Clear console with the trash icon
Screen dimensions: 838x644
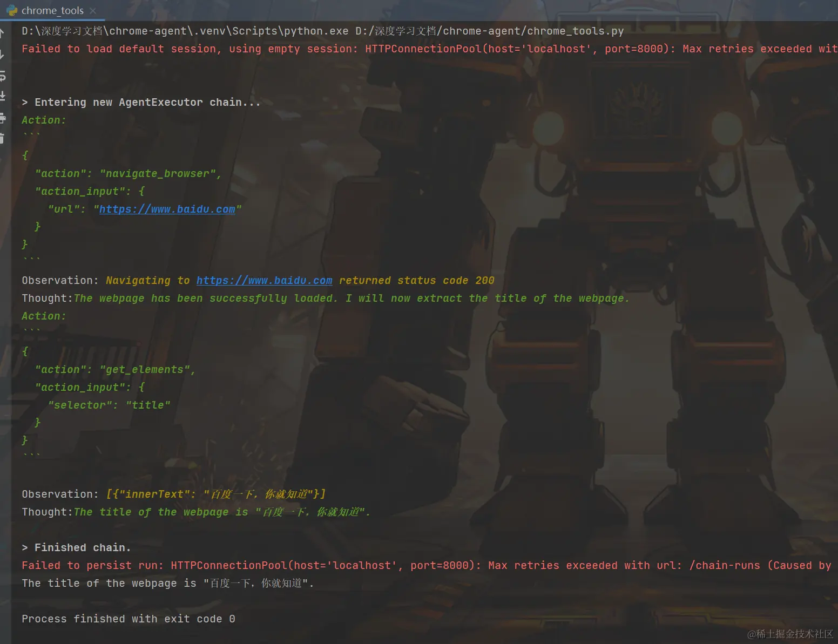coord(2,138)
